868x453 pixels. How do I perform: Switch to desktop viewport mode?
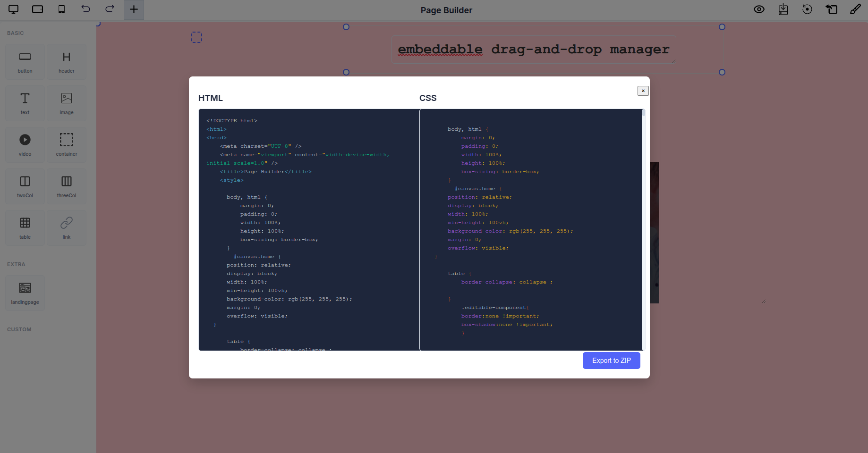point(13,9)
